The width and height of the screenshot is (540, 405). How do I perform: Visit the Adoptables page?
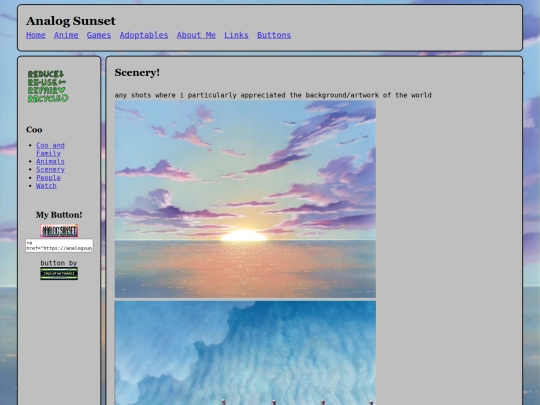(x=144, y=35)
